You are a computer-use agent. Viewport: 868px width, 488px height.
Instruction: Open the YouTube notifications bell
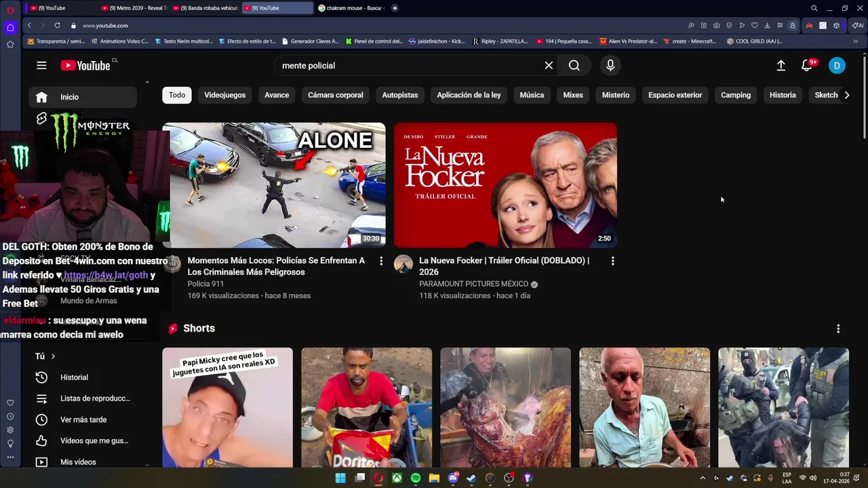pyautogui.click(x=807, y=66)
